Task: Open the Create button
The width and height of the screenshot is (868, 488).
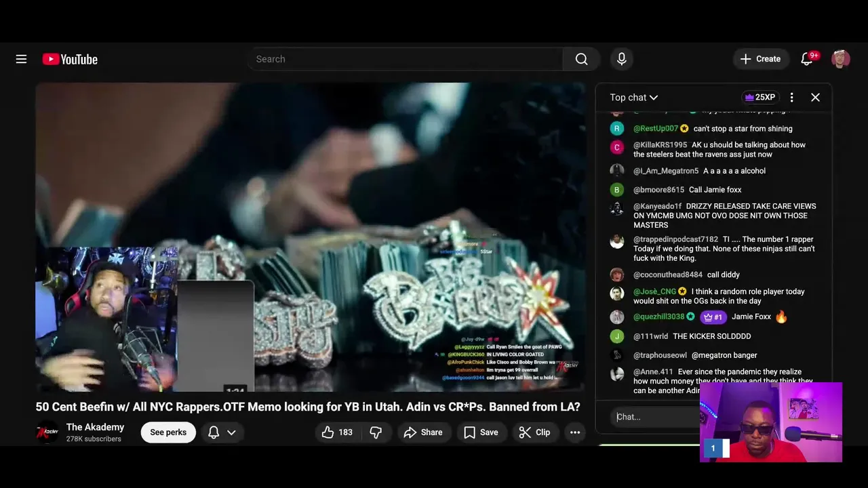Action: [761, 59]
